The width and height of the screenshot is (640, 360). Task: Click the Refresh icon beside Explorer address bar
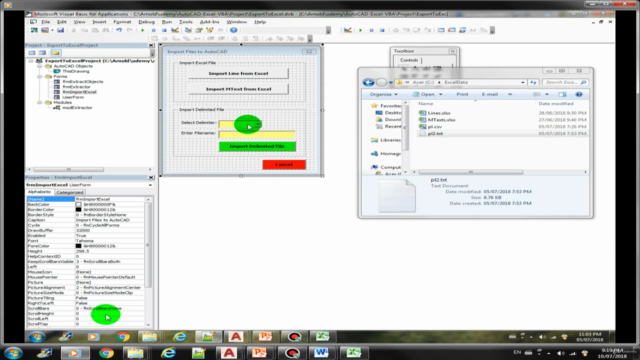[x=533, y=82]
